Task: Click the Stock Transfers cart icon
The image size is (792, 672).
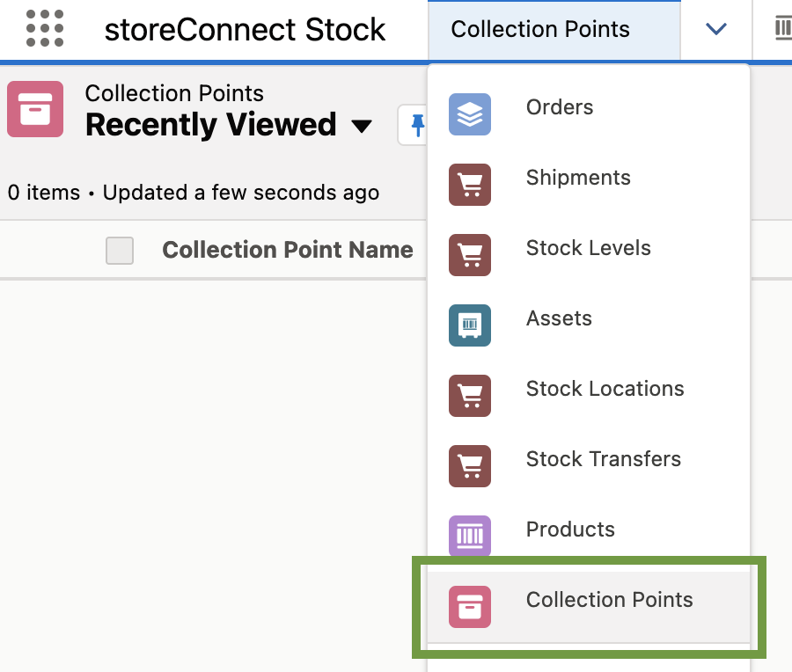Action: (470, 466)
